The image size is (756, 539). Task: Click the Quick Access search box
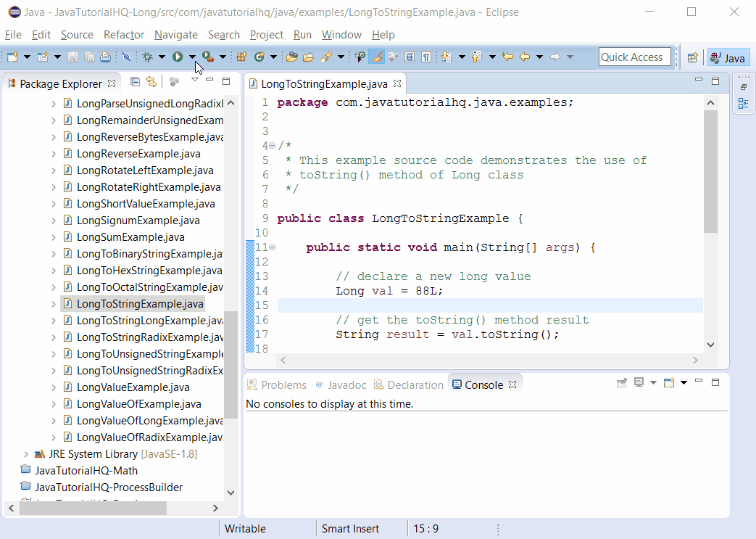click(x=635, y=57)
